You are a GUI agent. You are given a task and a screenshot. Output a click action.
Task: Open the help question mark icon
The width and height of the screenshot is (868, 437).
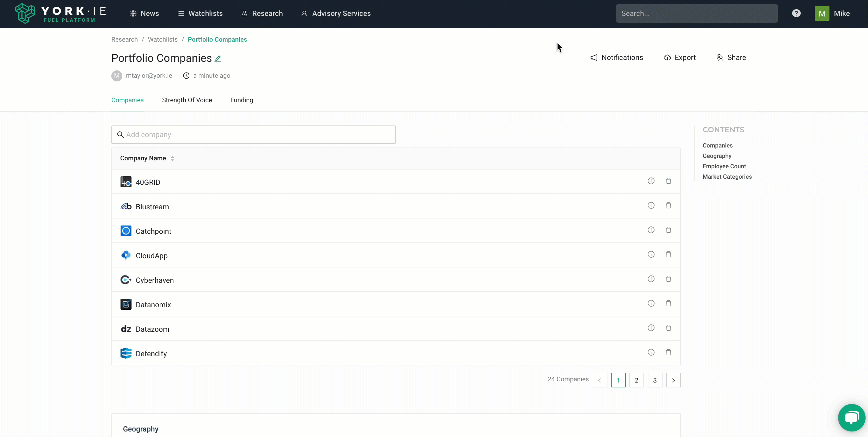[796, 13]
